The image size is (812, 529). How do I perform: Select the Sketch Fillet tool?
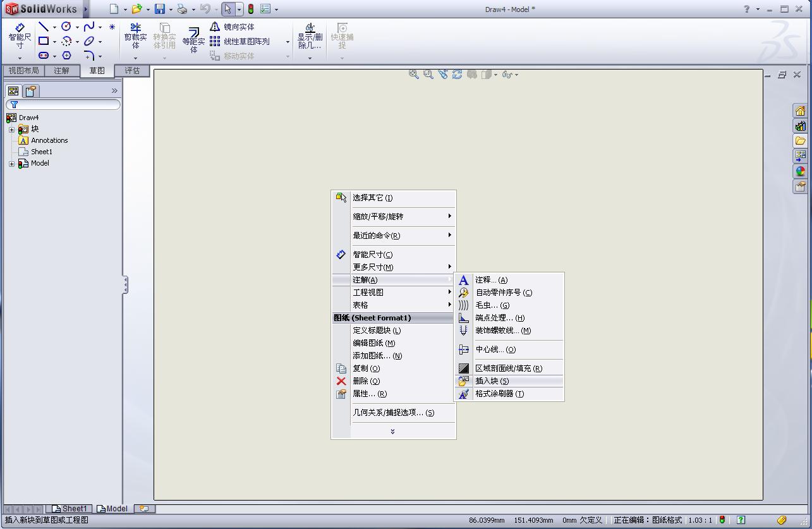coord(89,56)
